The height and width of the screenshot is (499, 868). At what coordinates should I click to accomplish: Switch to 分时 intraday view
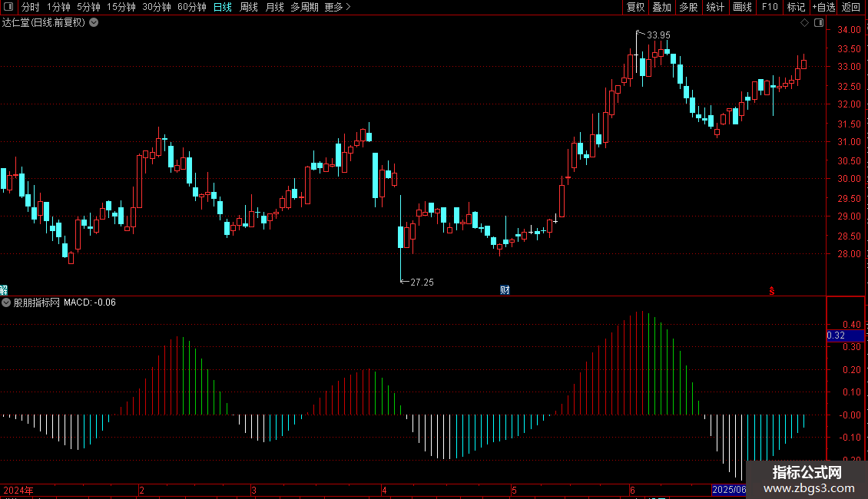[31, 7]
